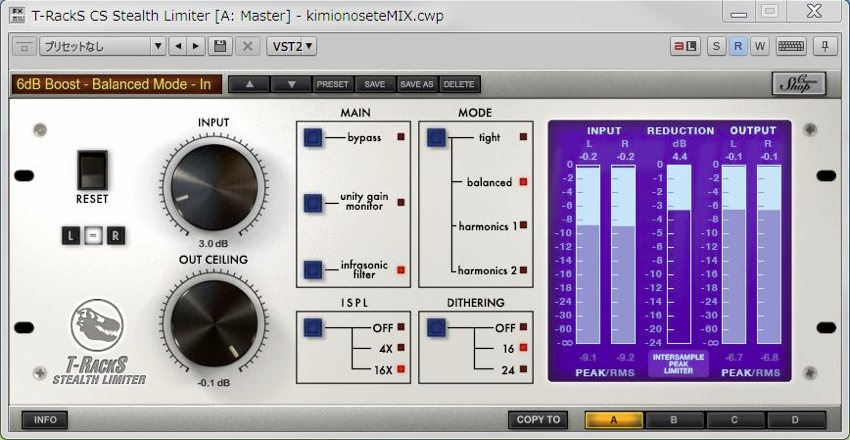Select dithering 16 bit option

point(523,348)
